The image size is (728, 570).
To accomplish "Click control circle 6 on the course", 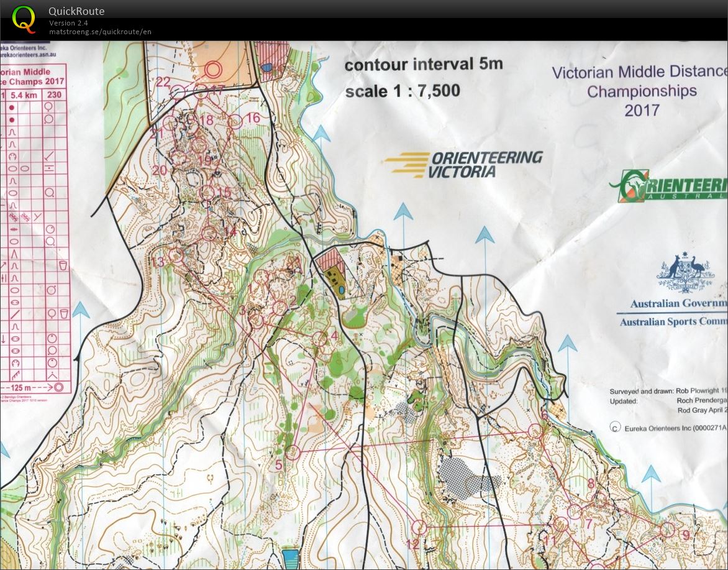I will pos(535,430).
